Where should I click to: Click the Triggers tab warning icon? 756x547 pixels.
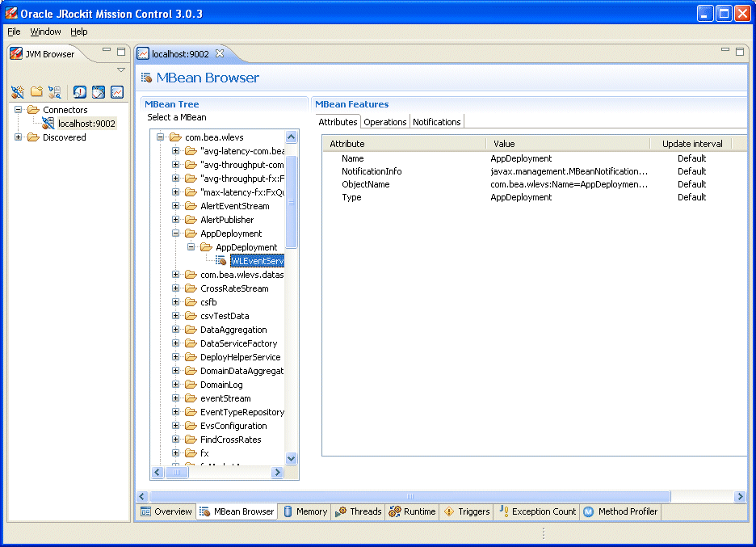[449, 511]
